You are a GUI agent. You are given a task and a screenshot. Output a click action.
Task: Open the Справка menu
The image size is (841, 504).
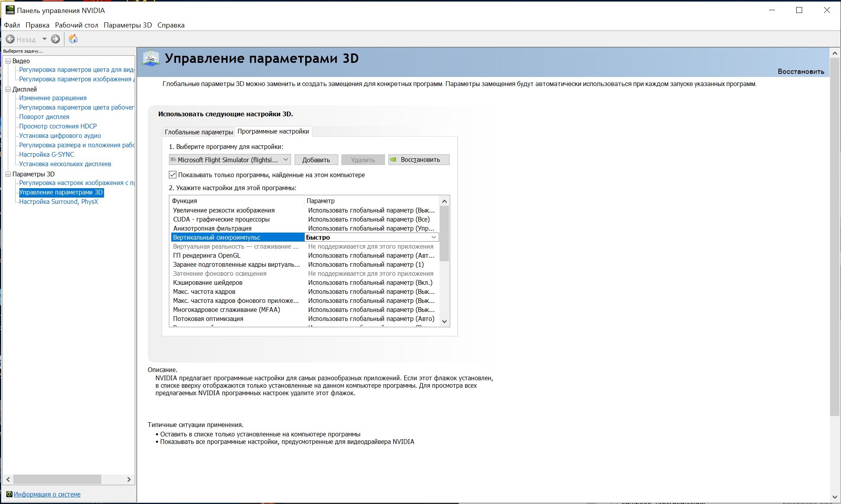pyautogui.click(x=171, y=25)
